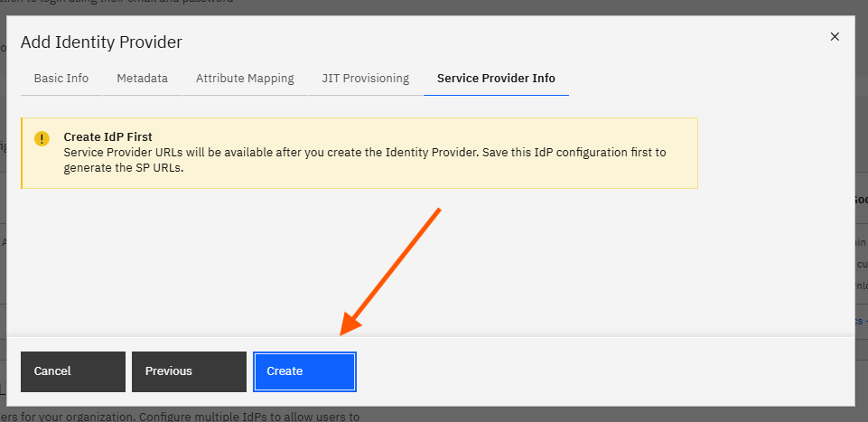Click the Service Provider URLs notice text
Screen dimensions: 868x422
click(x=365, y=160)
